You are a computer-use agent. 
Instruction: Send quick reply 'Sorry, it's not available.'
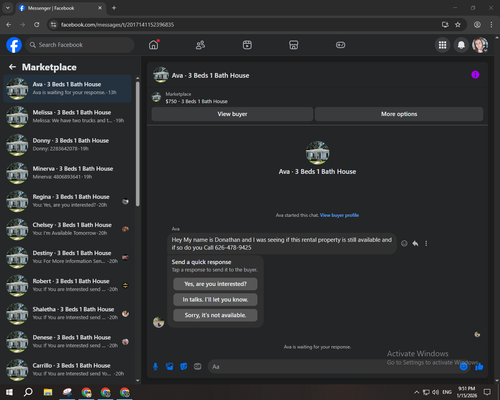(215, 315)
